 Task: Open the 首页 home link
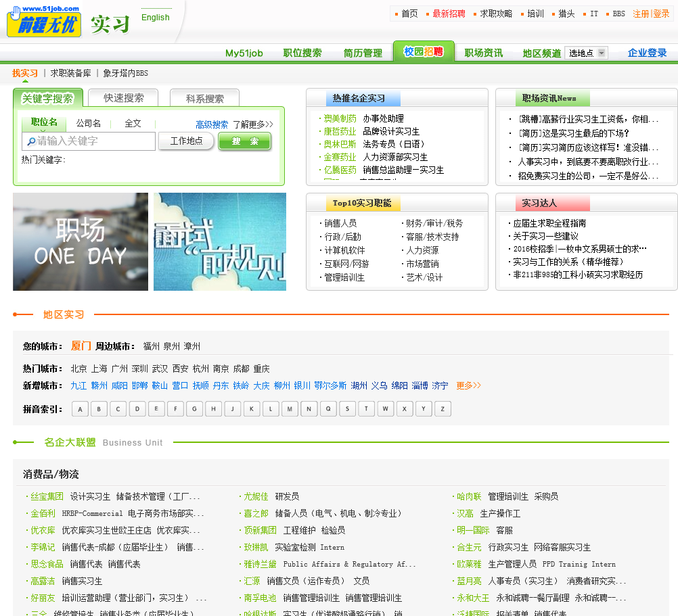(409, 14)
